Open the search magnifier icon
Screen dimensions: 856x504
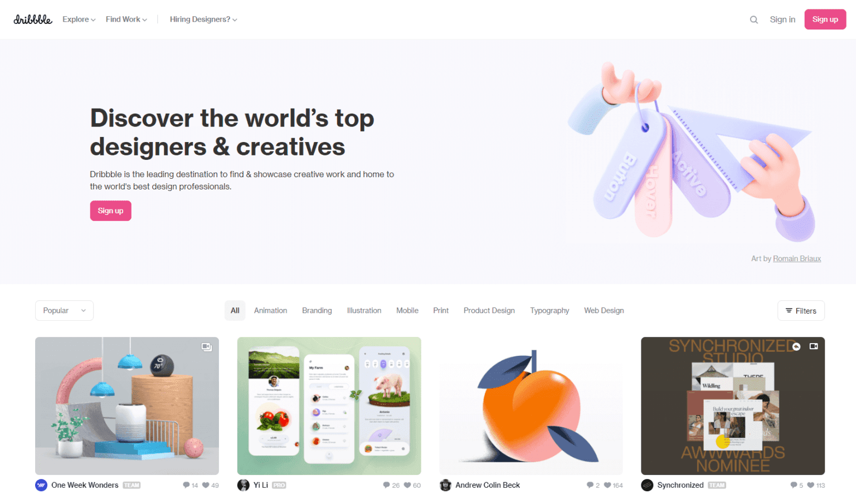pyautogui.click(x=753, y=19)
